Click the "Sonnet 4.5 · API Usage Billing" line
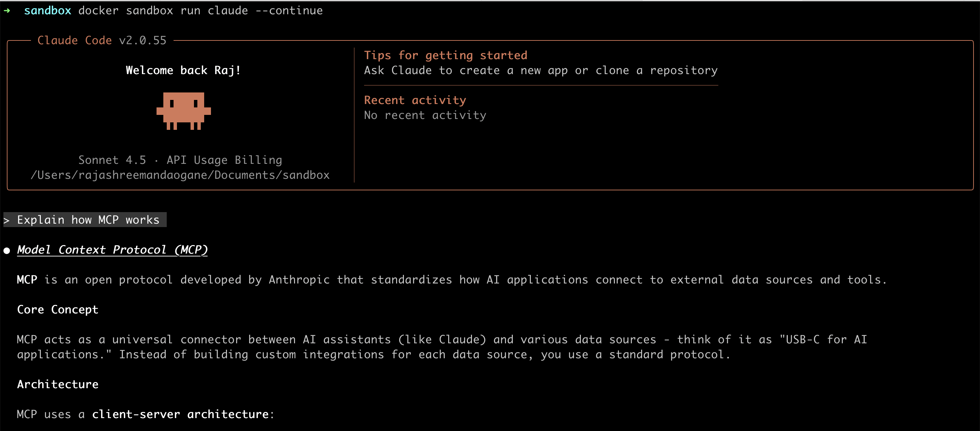Viewport: 980px width, 431px height. [x=180, y=160]
